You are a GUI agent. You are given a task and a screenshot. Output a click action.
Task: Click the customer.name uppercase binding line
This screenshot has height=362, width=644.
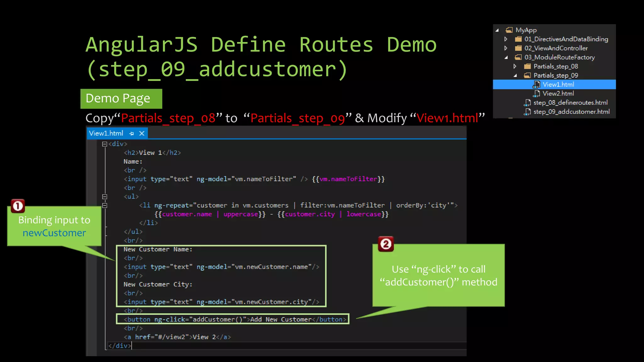click(271, 214)
